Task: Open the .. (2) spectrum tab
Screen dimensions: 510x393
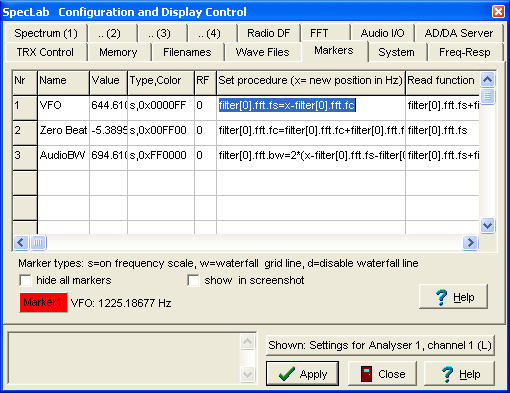Action: (112, 33)
